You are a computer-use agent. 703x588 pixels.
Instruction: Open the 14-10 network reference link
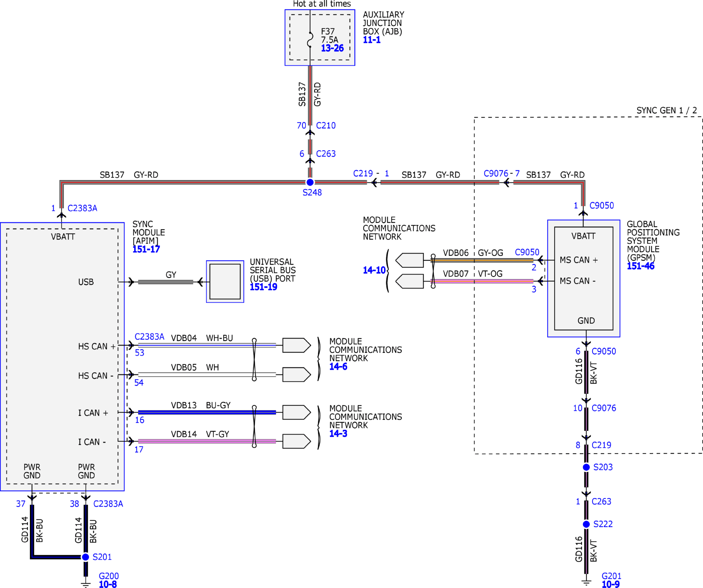tap(374, 270)
